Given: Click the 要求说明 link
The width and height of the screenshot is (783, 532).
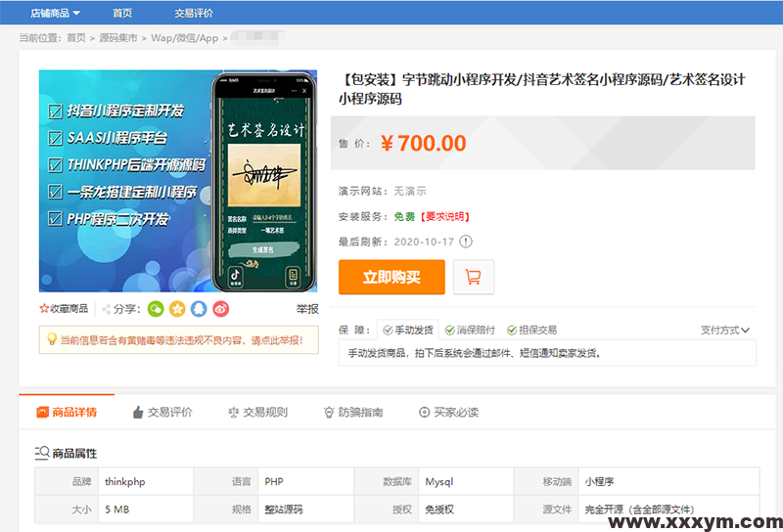Looking at the screenshot, I should coord(443,216).
